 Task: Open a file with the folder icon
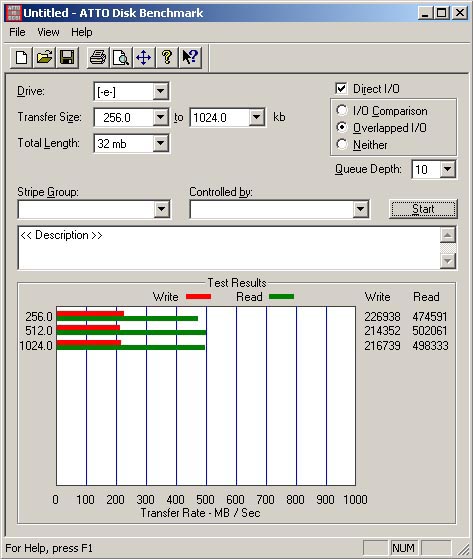pyautogui.click(x=44, y=57)
